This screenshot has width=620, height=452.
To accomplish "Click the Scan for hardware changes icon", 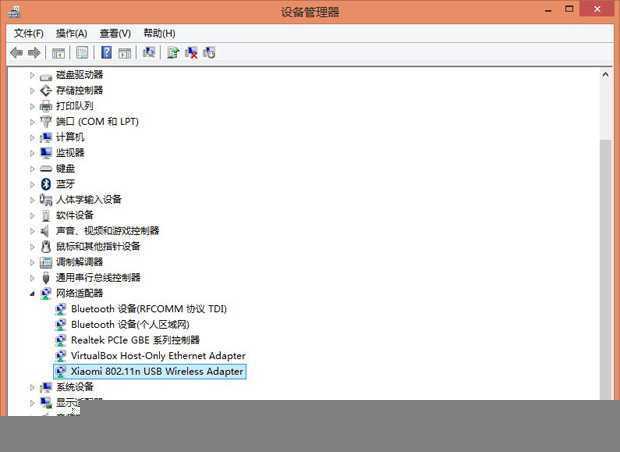I will tap(149, 53).
